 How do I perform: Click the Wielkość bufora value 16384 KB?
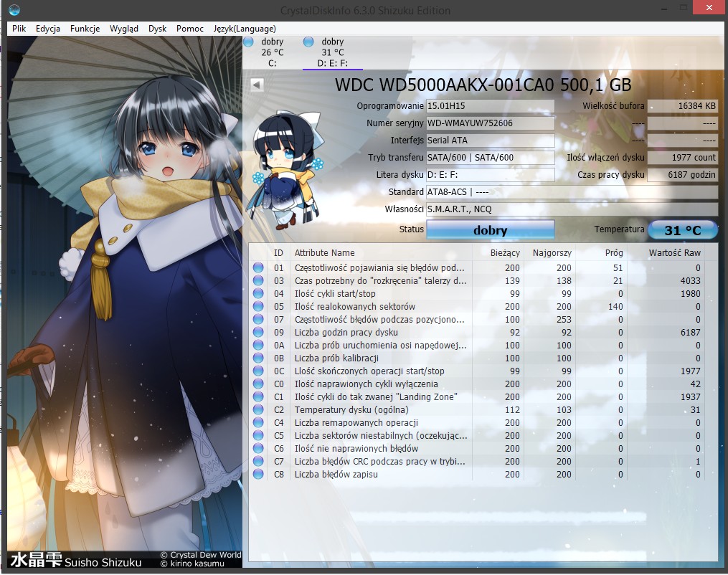(x=683, y=106)
